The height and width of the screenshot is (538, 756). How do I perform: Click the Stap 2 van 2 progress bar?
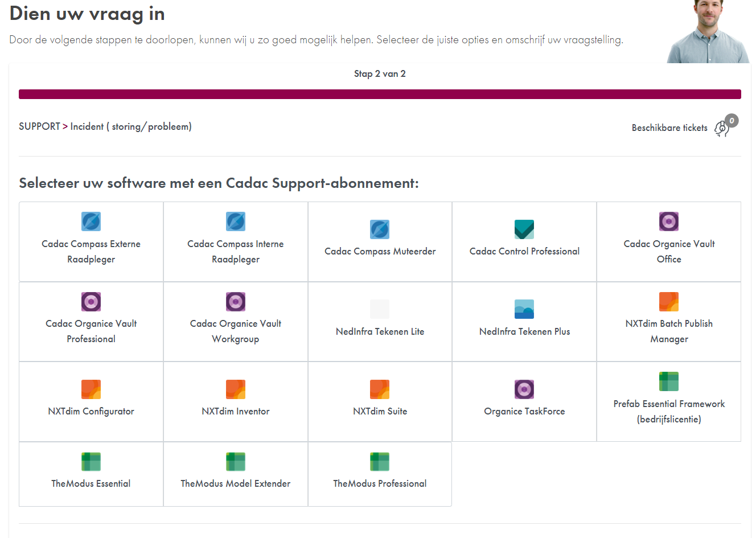tap(380, 94)
